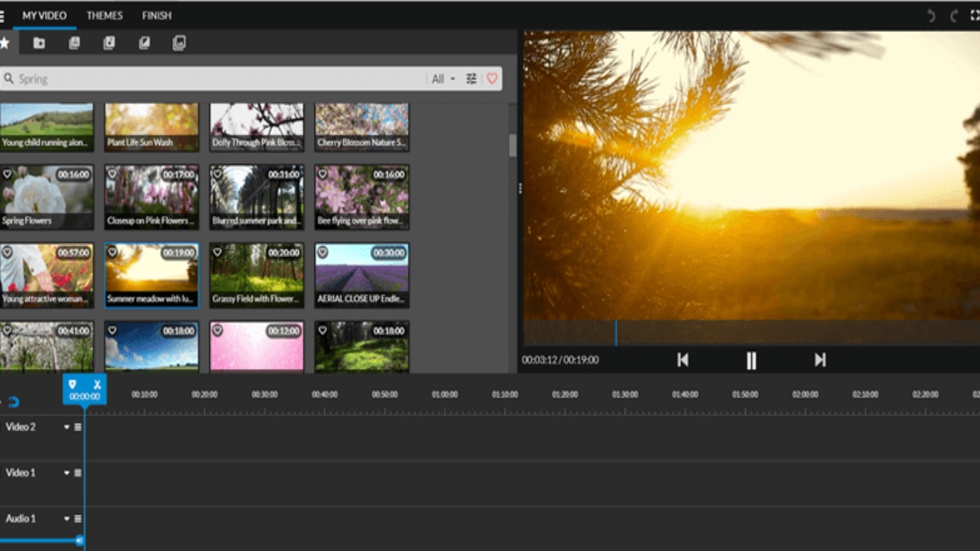This screenshot has width=980, height=551.
Task: Click the Audio 1 volume slider handle
Action: pos(79,540)
